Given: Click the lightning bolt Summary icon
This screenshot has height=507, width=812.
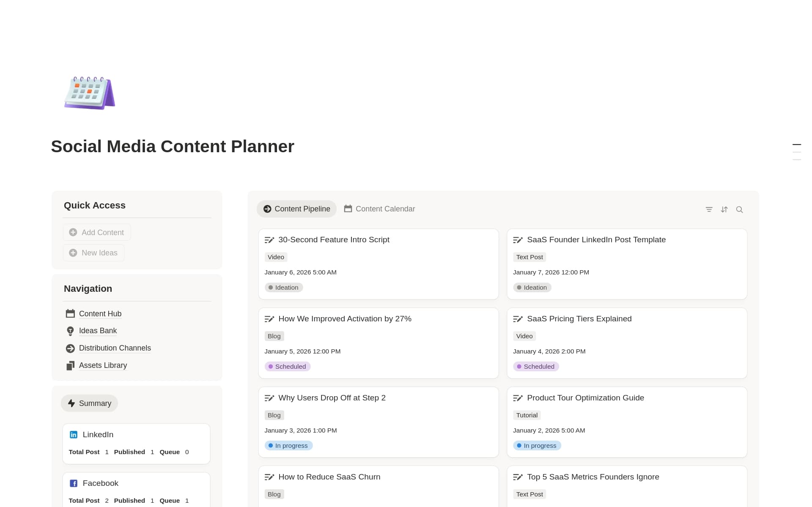Looking at the screenshot, I should tap(71, 403).
